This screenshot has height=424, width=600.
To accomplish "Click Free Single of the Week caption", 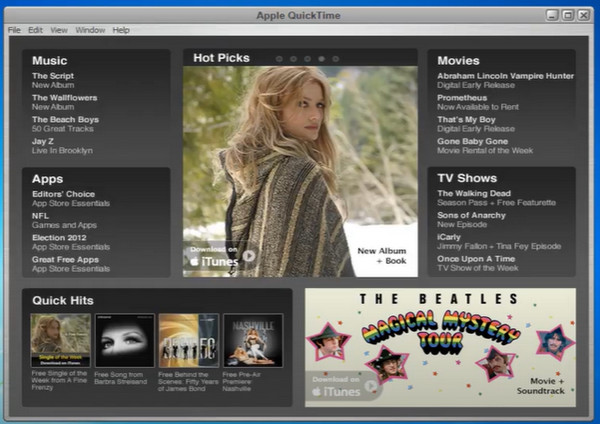I will 59,380.
